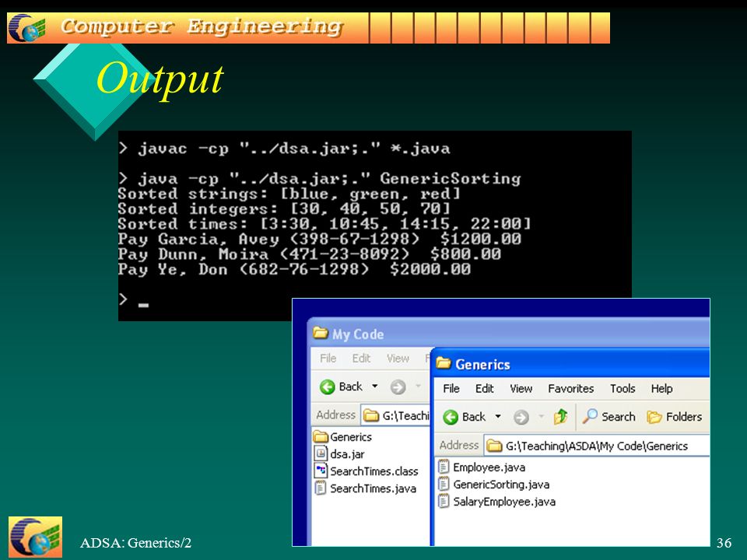The height and width of the screenshot is (560, 747).
Task: Click the java -cp GenericSorting command line
Action: coord(320,179)
